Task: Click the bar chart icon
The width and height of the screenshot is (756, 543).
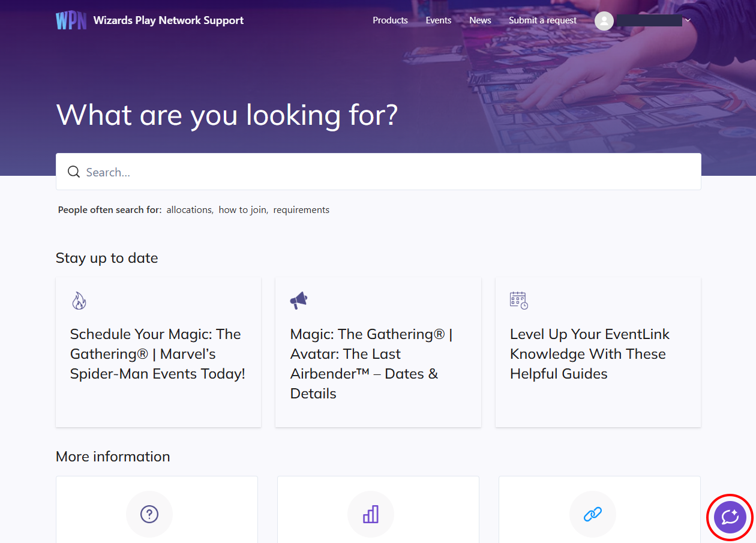Action: 371,514
